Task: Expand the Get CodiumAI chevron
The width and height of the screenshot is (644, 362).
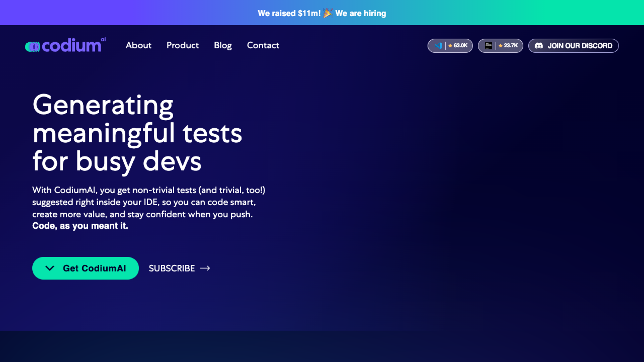Action: coord(50,268)
